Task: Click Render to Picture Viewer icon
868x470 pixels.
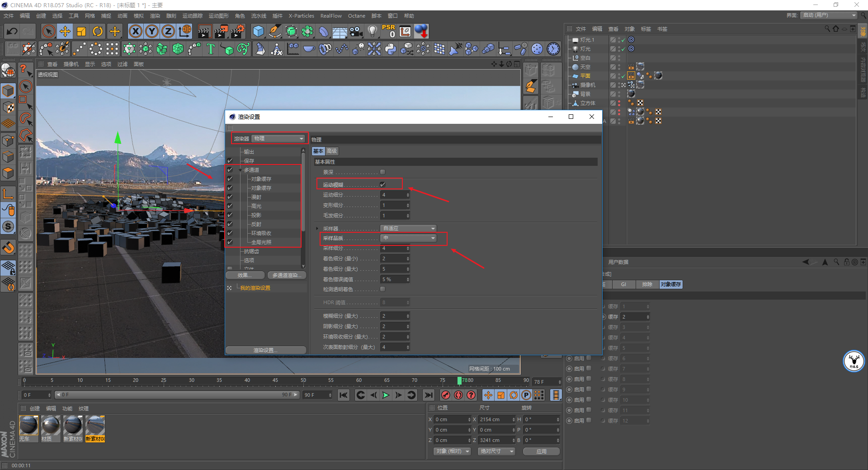Action: [221, 31]
